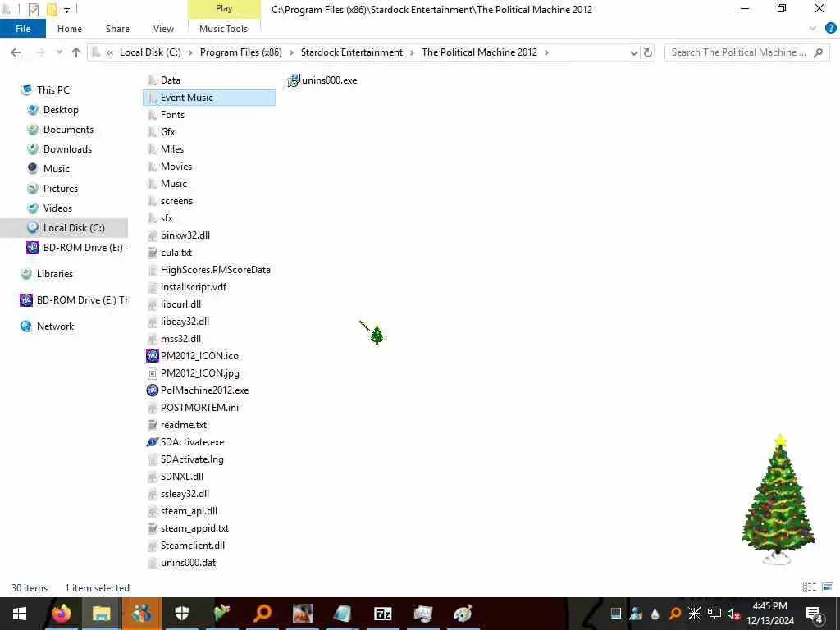The height and width of the screenshot is (630, 840).
Task: Open the Music Tools tab
Action: point(223,29)
